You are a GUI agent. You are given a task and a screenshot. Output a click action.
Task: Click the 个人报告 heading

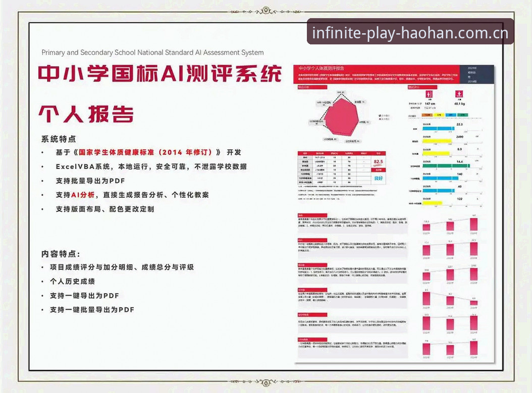coord(86,114)
